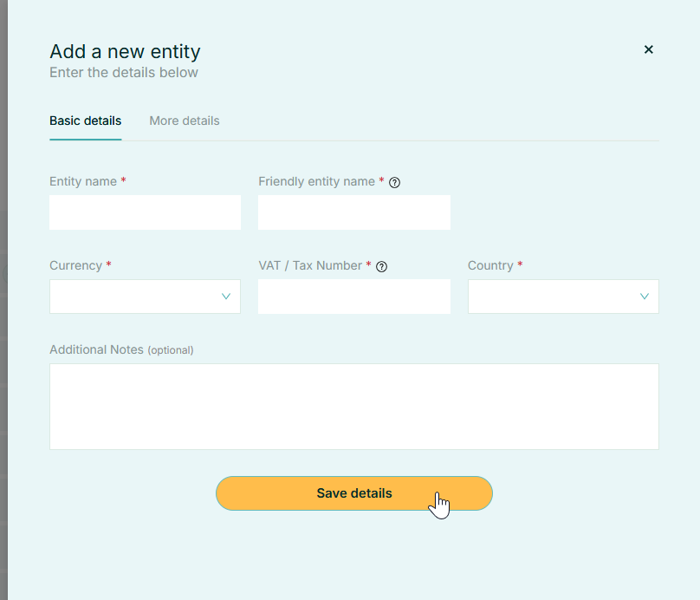
Task: Click the Enter the details below subtitle
Action: tap(124, 73)
